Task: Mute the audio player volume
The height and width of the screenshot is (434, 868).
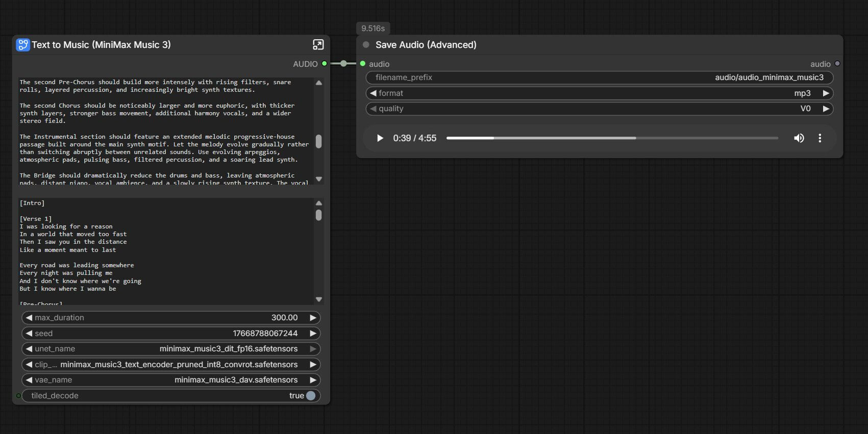Action: 799,138
